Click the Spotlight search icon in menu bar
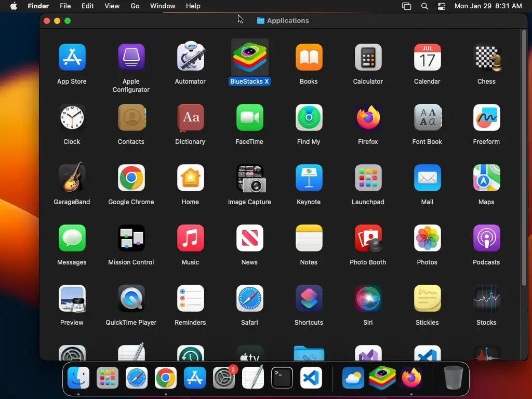 (424, 6)
